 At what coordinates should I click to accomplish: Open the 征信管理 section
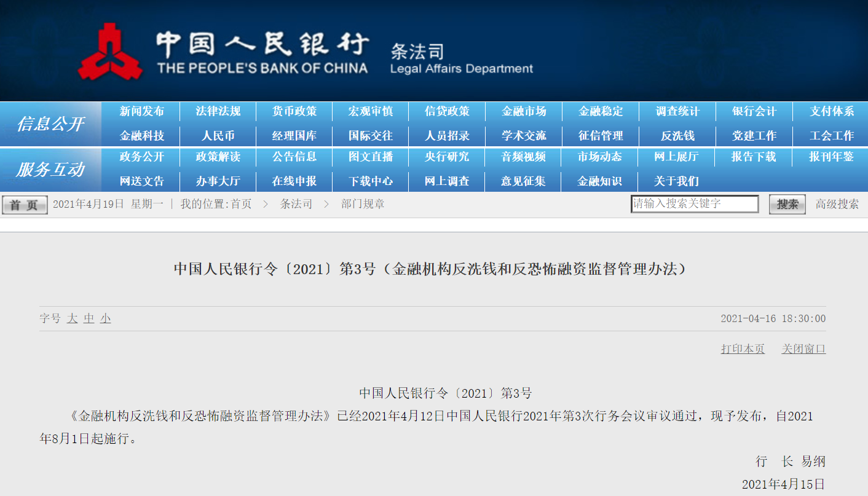[x=601, y=136]
